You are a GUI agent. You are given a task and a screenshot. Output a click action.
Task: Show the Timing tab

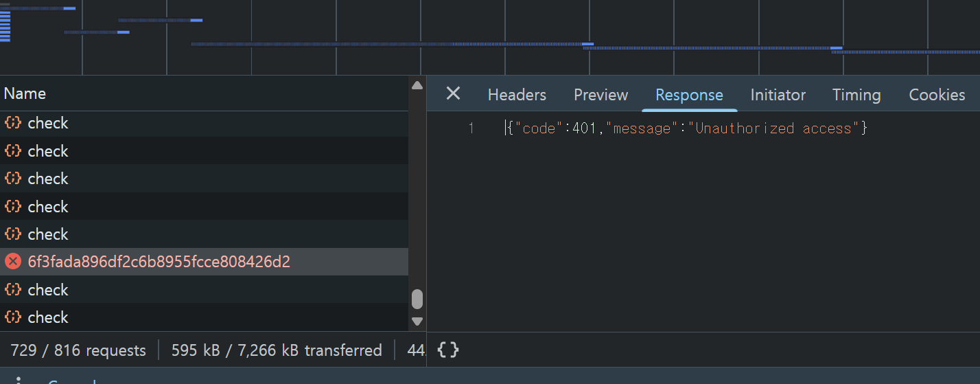click(856, 95)
